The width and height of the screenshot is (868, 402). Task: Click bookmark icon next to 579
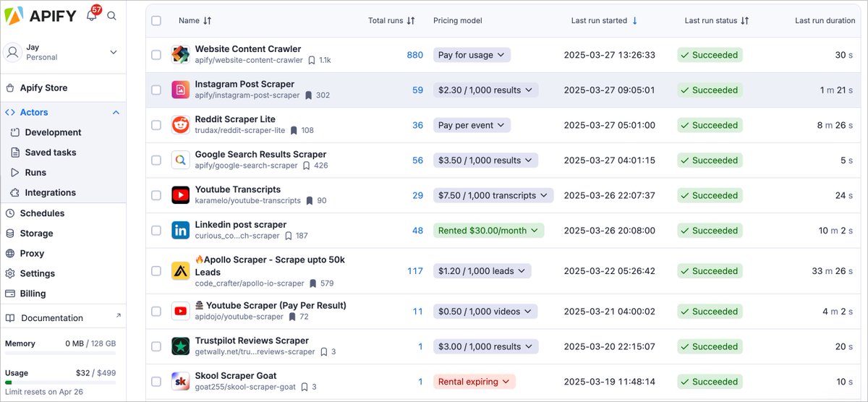click(x=313, y=283)
